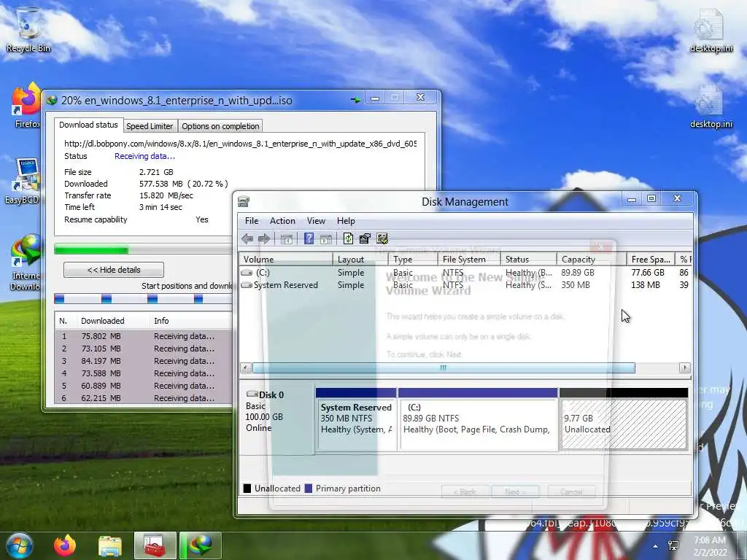
Task: Click the Disk Management title bar icon
Action: pyautogui.click(x=244, y=201)
